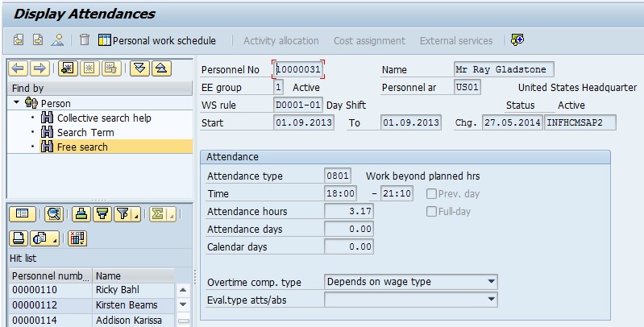Image resolution: width=644 pixels, height=327 pixels.
Task: Select Collective search help in tree
Action: point(103,118)
